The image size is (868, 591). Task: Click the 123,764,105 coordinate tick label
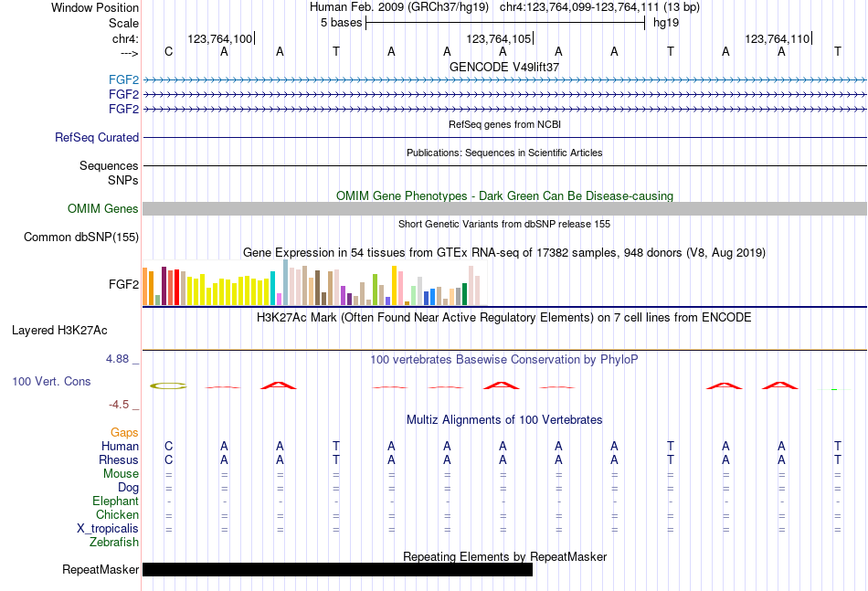pyautogui.click(x=498, y=38)
